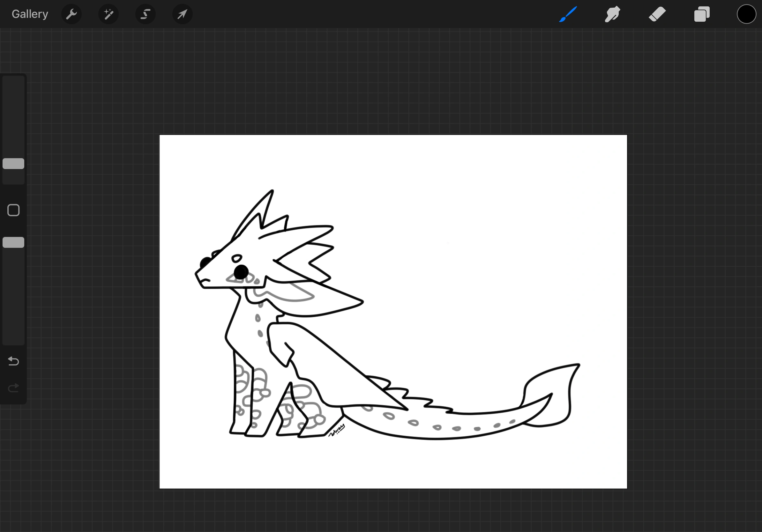The width and height of the screenshot is (762, 532).
Task: Open the color picker via the black swatch
Action: click(746, 14)
